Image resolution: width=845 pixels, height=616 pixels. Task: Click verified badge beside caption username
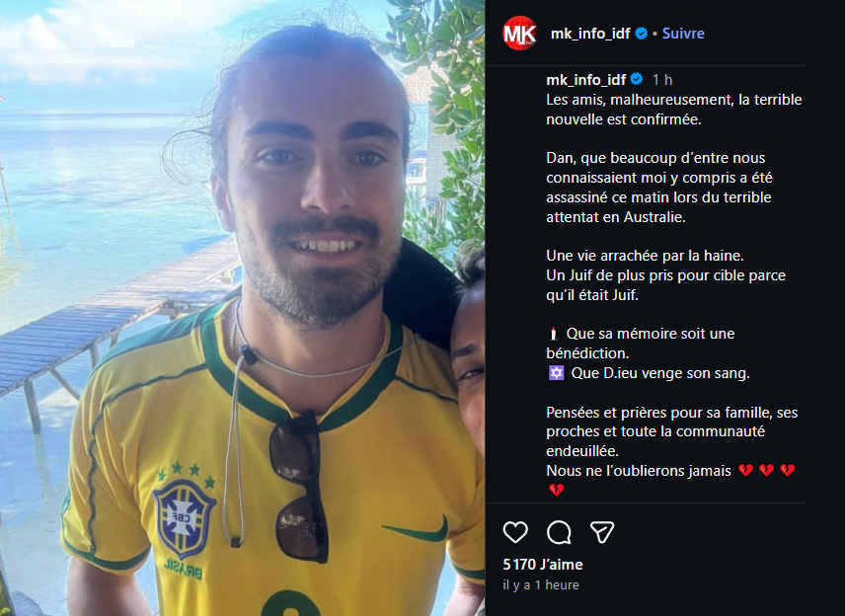coord(637,80)
